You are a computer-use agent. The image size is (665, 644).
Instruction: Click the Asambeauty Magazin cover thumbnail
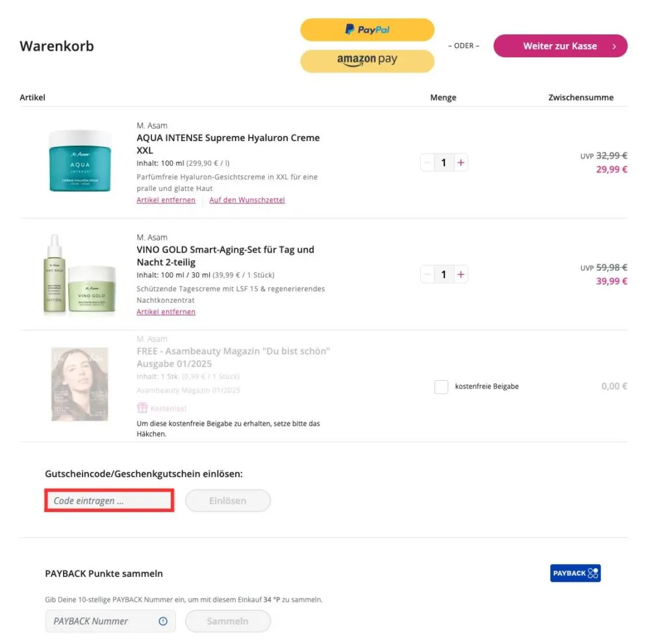(x=80, y=383)
